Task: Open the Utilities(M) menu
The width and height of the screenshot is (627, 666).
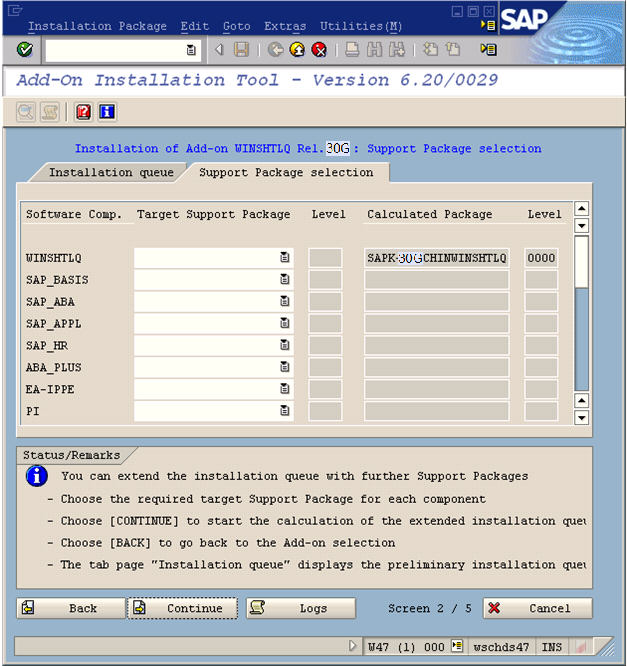Action: click(x=361, y=26)
